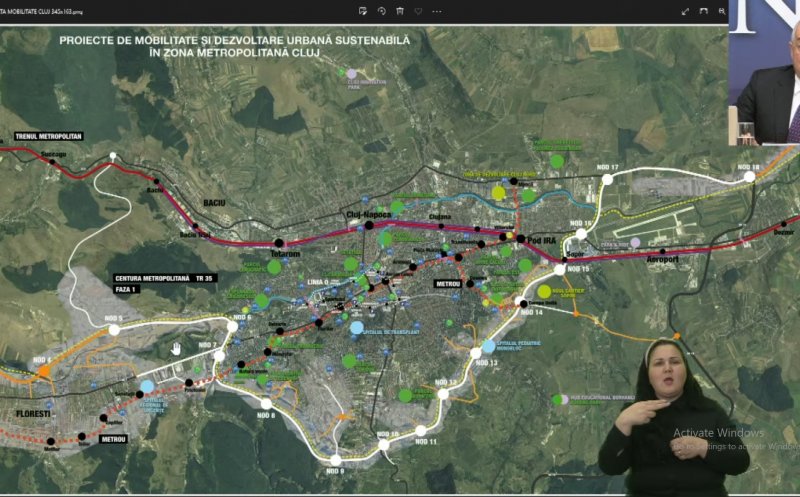This screenshot has width=800, height=497.
Task: Click the 'CENTURA METROPOLITANĂ TR 35' label
Action: [x=164, y=278]
